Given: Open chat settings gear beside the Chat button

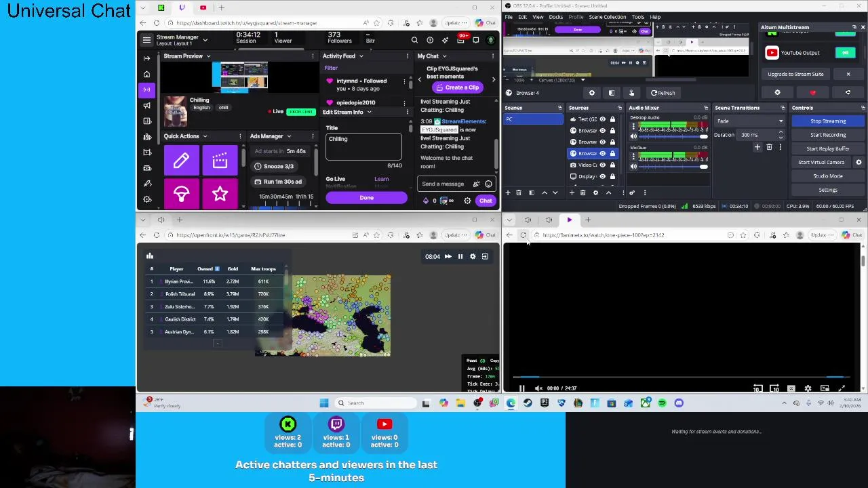Looking at the screenshot, I should [x=467, y=201].
